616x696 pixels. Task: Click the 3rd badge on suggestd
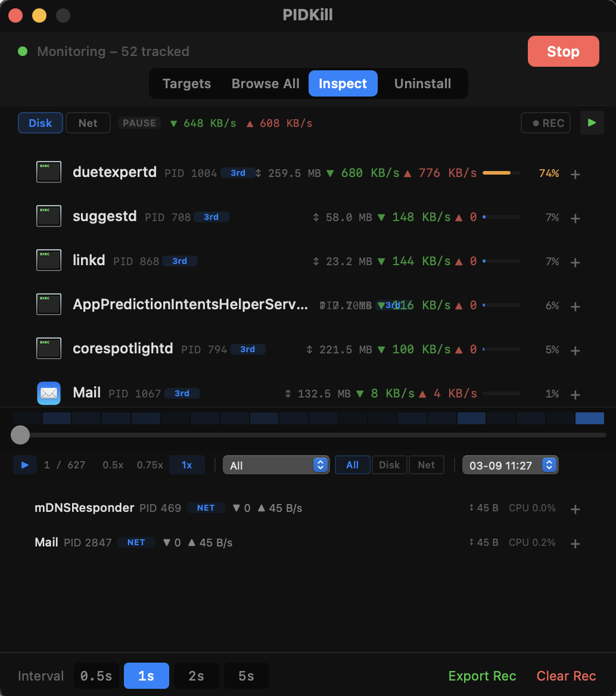211,217
